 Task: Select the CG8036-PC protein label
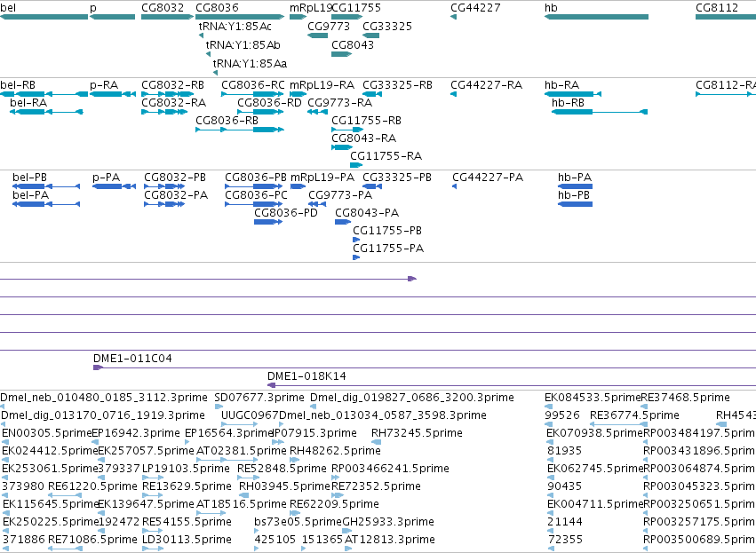256,195
